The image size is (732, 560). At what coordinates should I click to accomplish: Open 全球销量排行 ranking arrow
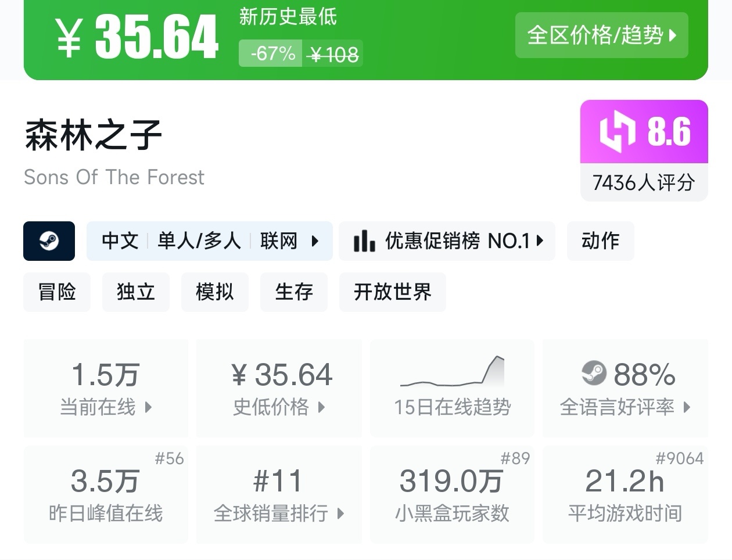[340, 514]
